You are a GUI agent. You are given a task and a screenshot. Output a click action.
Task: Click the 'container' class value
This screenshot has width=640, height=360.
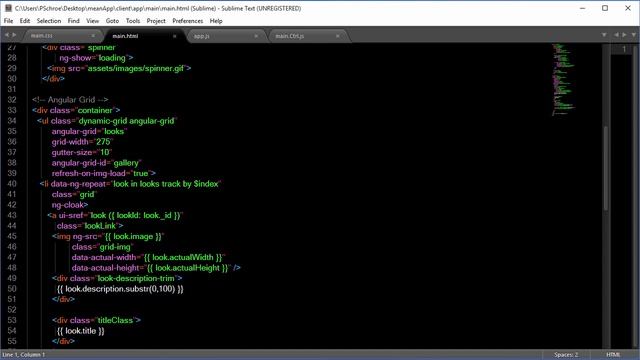click(95, 110)
